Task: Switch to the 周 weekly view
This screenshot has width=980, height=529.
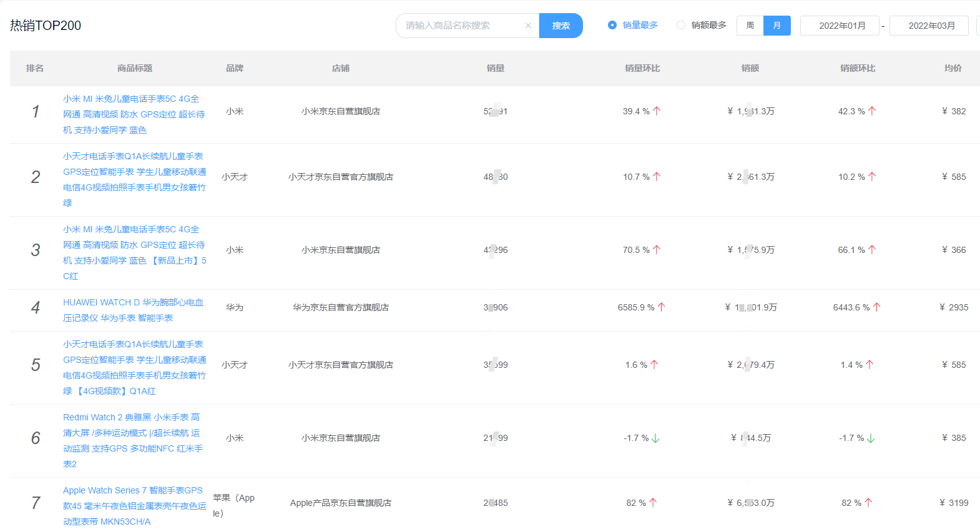Action: click(x=750, y=26)
